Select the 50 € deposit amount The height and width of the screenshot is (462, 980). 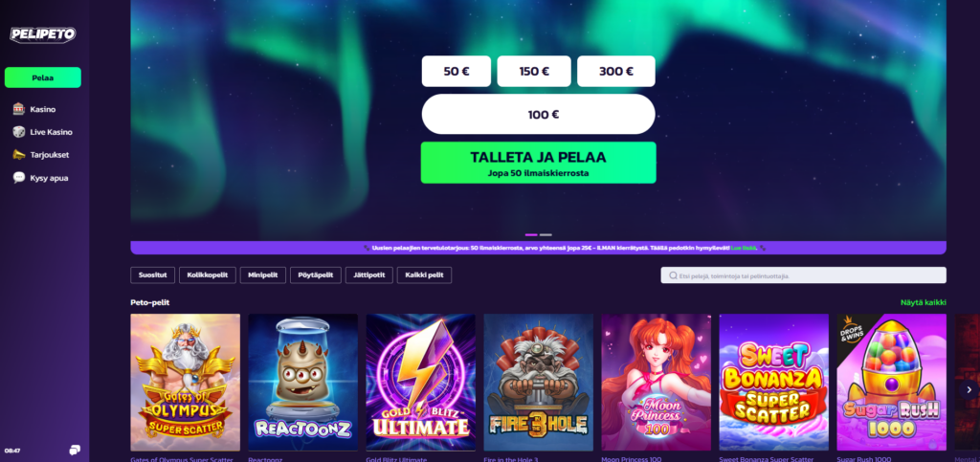click(457, 71)
